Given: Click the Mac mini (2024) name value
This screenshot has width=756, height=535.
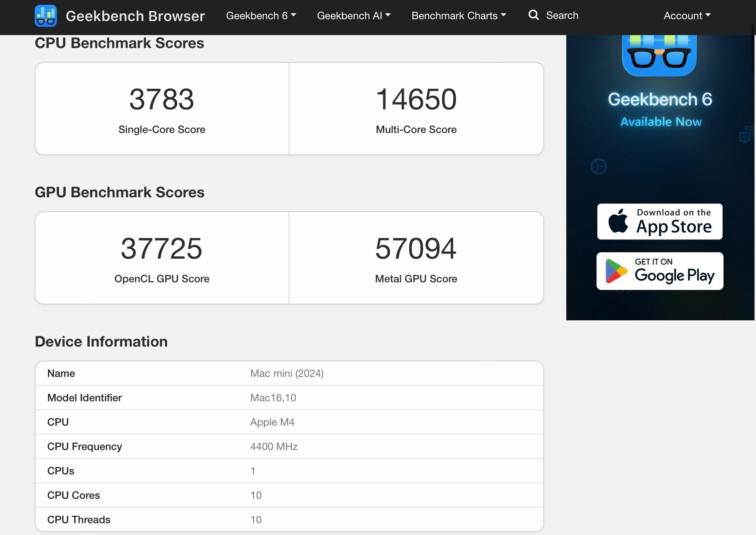Looking at the screenshot, I should pos(287,373).
